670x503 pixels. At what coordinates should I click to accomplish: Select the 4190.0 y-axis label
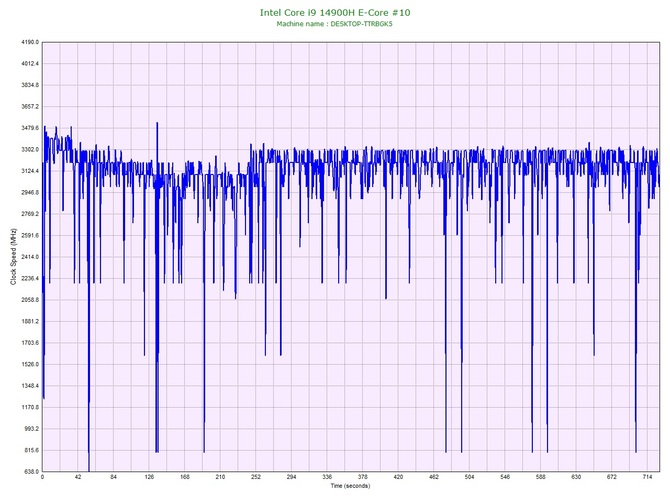point(30,42)
